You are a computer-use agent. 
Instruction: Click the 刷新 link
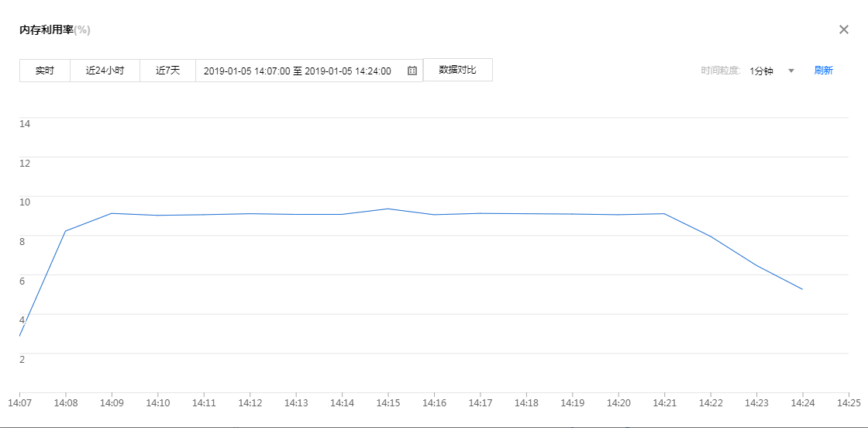click(823, 71)
